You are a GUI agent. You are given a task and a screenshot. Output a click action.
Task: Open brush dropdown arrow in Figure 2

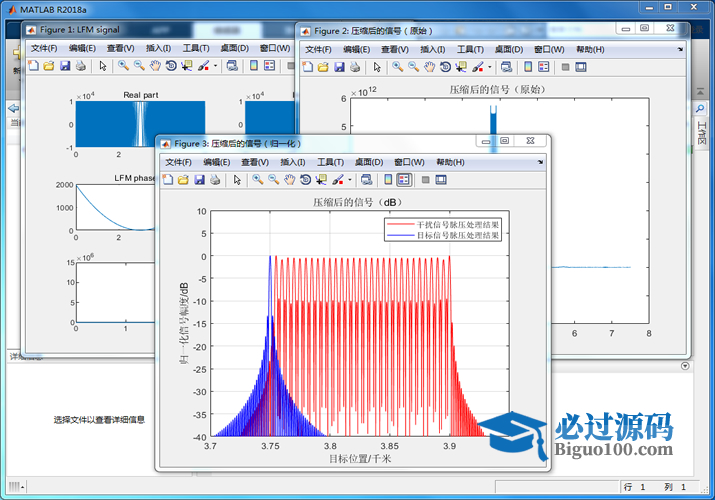tap(490, 67)
